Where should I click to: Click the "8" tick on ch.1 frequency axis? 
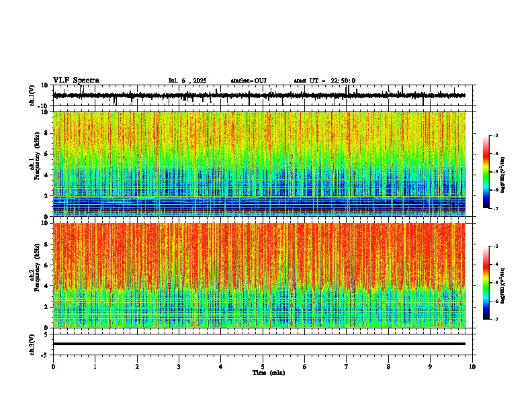pyautogui.click(x=46, y=133)
